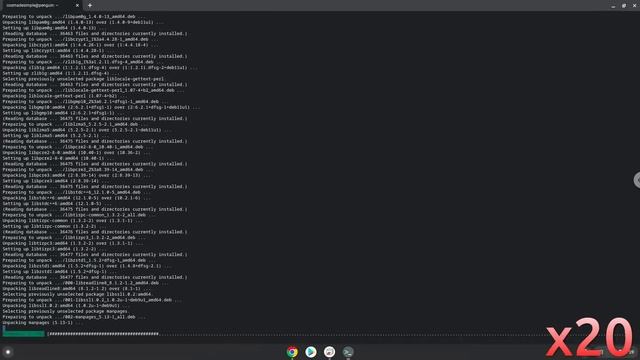Click 'Selecting previously unselected package manpages'
This screenshot has width=640, height=360.
coord(66,311)
